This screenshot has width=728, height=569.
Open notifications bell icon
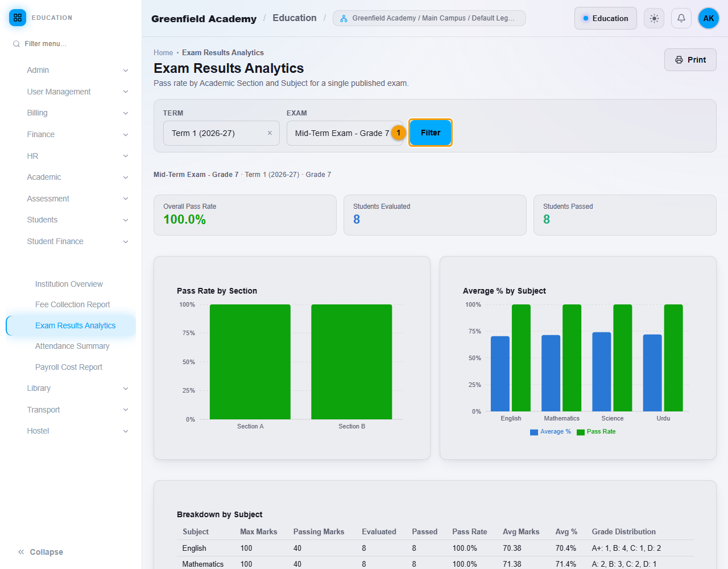681,18
